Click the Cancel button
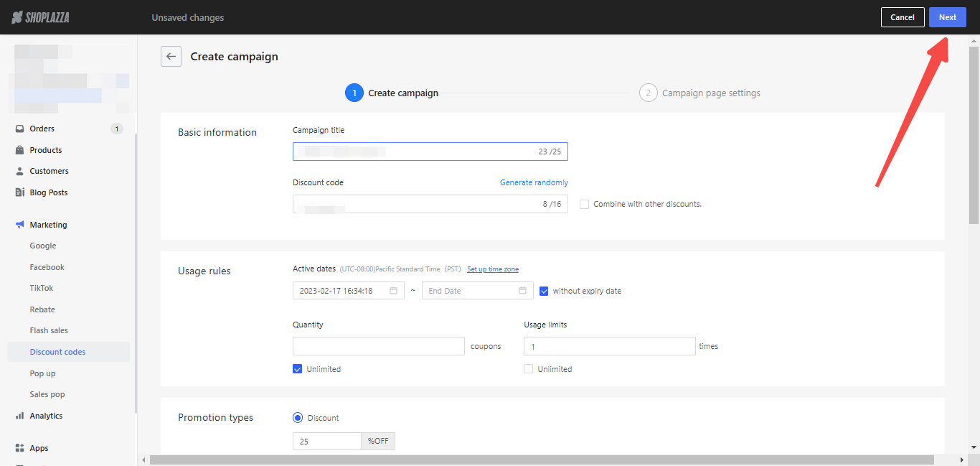This screenshot has height=466, width=980. pos(902,17)
